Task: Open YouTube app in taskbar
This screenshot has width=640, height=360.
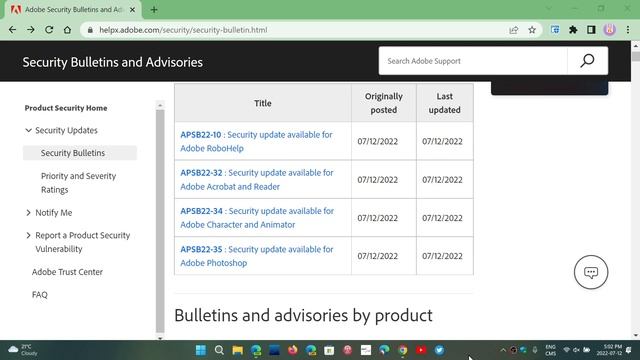Action: tap(421, 350)
